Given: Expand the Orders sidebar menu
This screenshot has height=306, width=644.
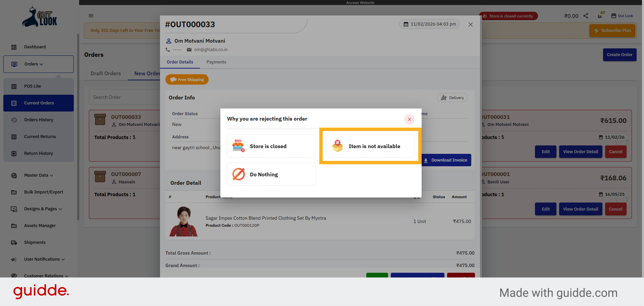Looking at the screenshot, I should pyautogui.click(x=39, y=64).
